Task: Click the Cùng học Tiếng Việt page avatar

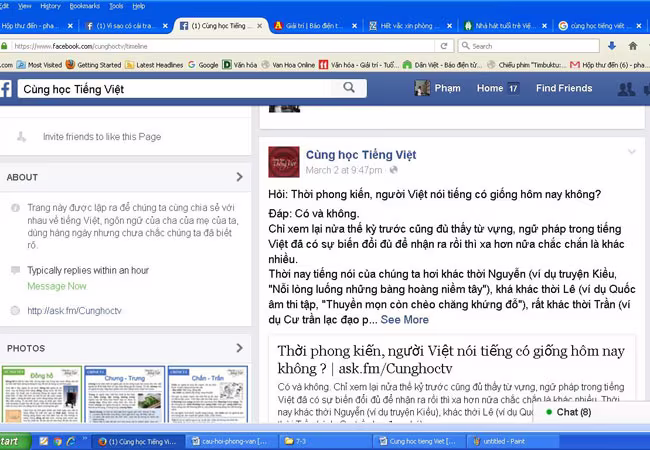Action: (284, 162)
